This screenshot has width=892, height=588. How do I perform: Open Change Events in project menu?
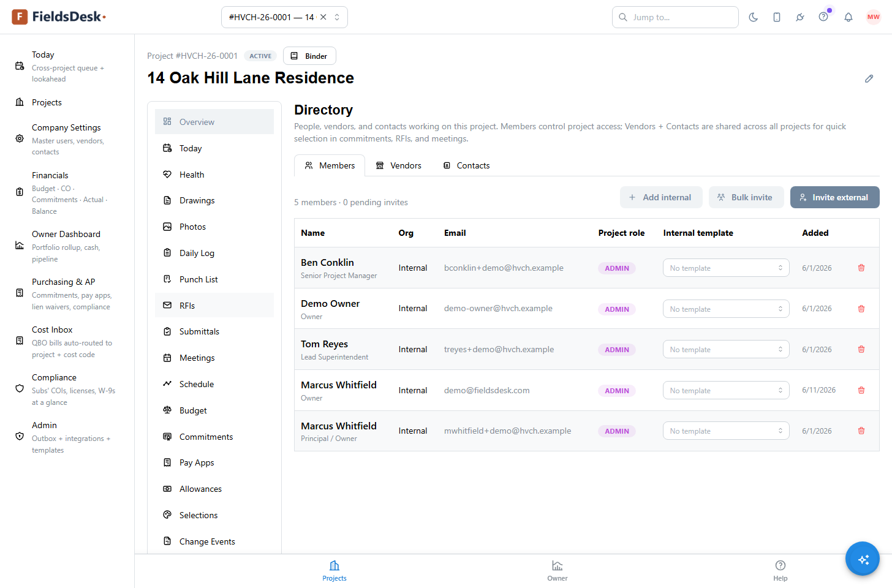214,541
